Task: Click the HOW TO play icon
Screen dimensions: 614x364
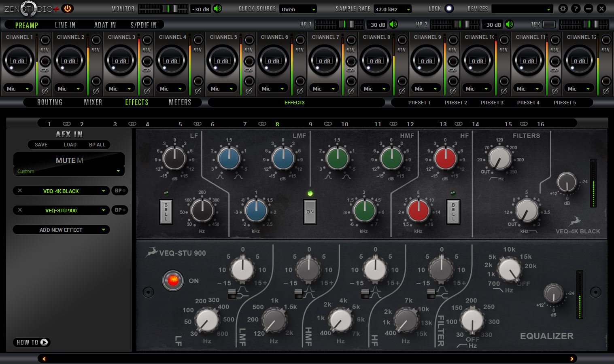Action: pos(44,342)
